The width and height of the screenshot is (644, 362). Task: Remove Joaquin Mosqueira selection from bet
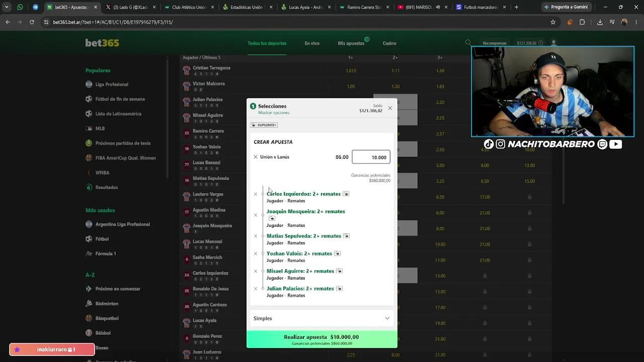click(256, 215)
